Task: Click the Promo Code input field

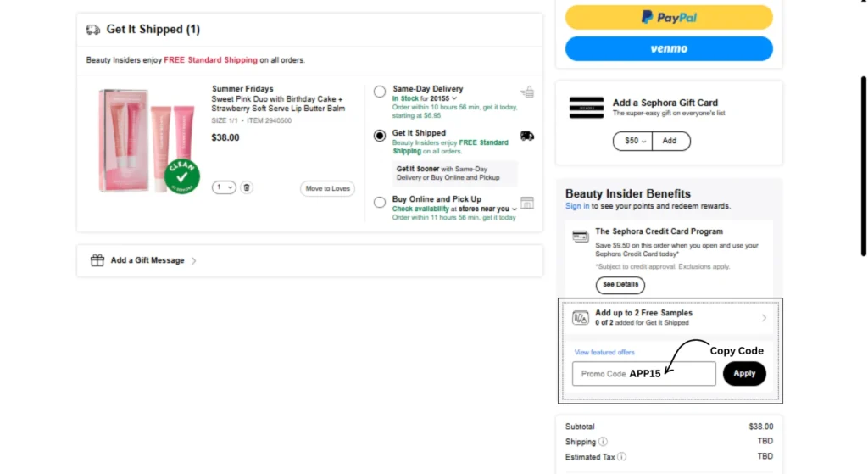Action: 643,374
